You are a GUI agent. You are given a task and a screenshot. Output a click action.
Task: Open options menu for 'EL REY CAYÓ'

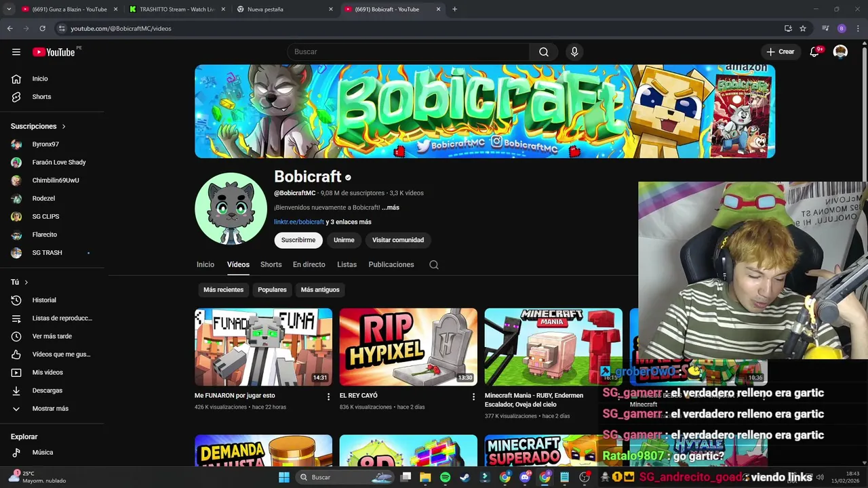pos(473,396)
